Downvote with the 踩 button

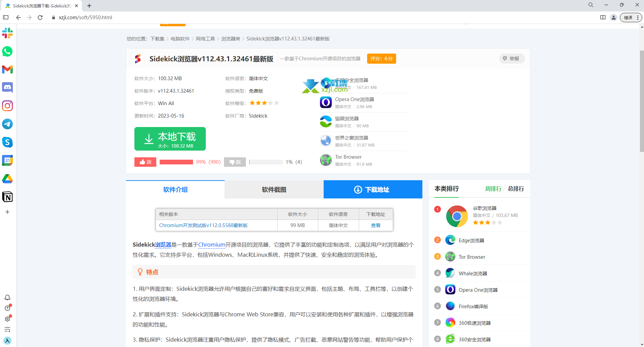pyautogui.click(x=235, y=162)
